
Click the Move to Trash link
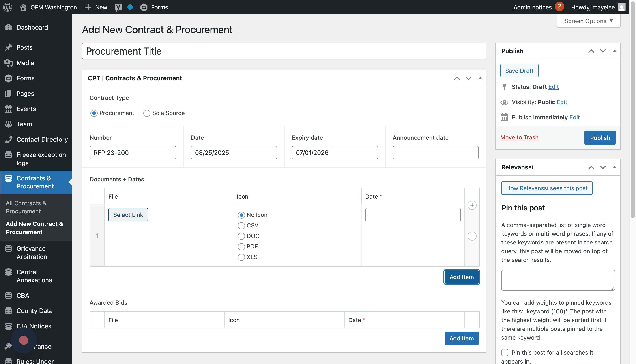point(519,137)
